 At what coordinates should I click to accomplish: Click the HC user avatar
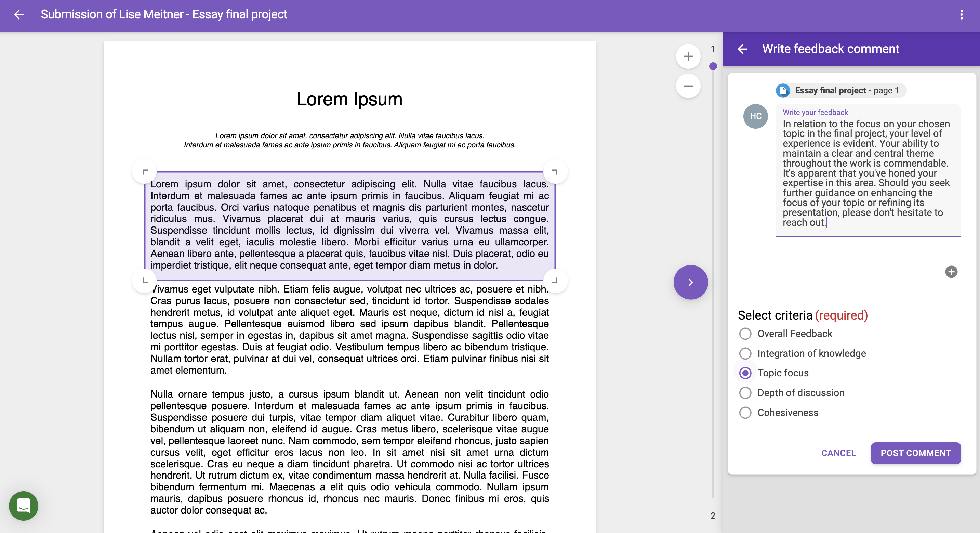coord(756,116)
